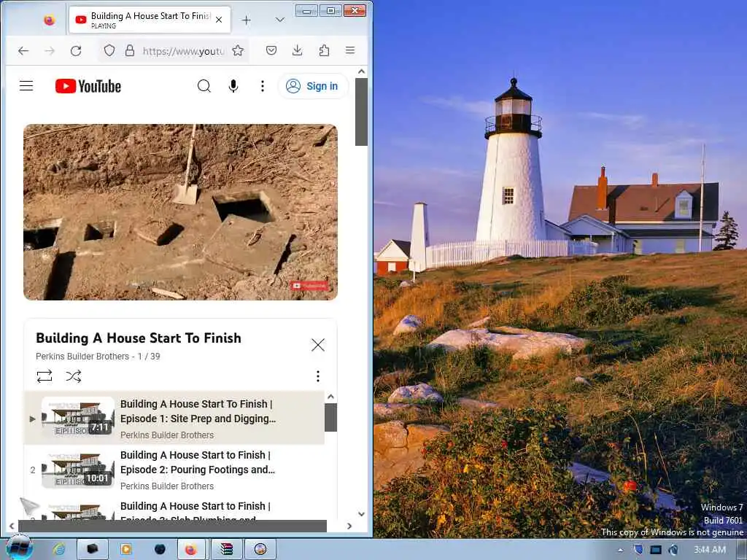This screenshot has width=747, height=560.
Task: Click the page vertical scrollbar thumb
Action: point(361,112)
